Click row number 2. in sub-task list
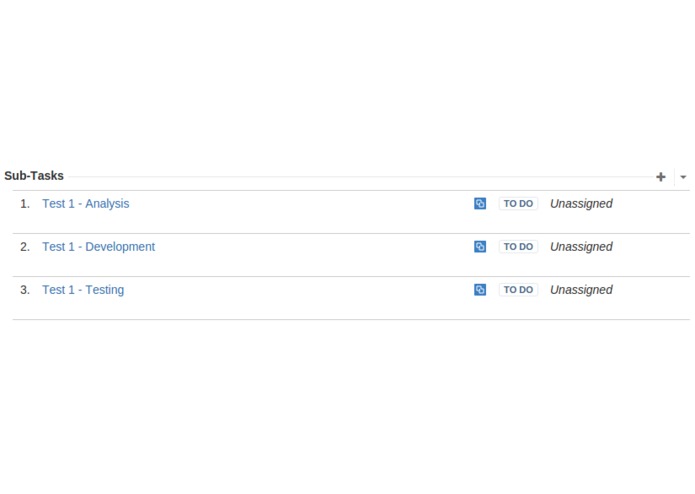Image resolution: width=695 pixels, height=494 pixels. [25, 246]
